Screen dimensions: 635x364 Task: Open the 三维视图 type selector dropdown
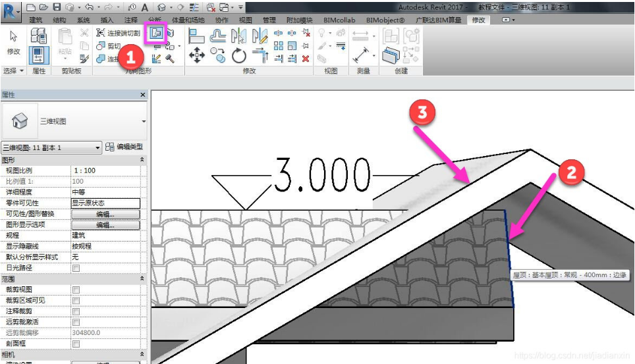pos(144,122)
